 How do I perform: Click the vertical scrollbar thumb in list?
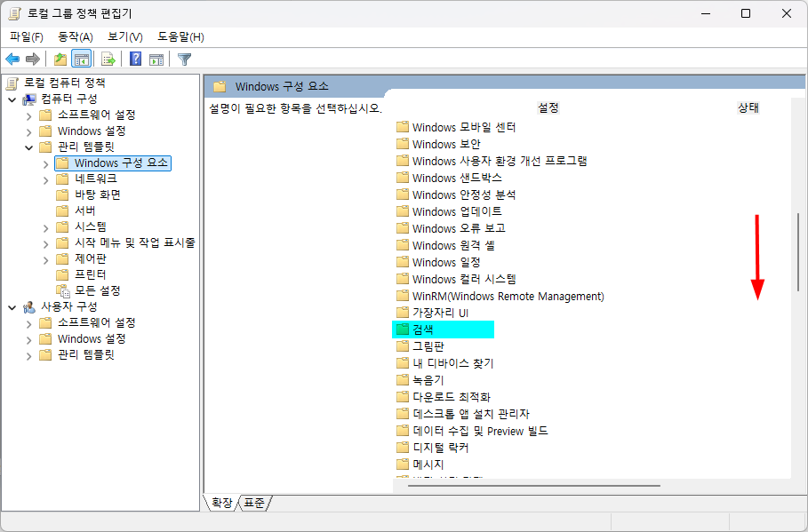click(798, 252)
